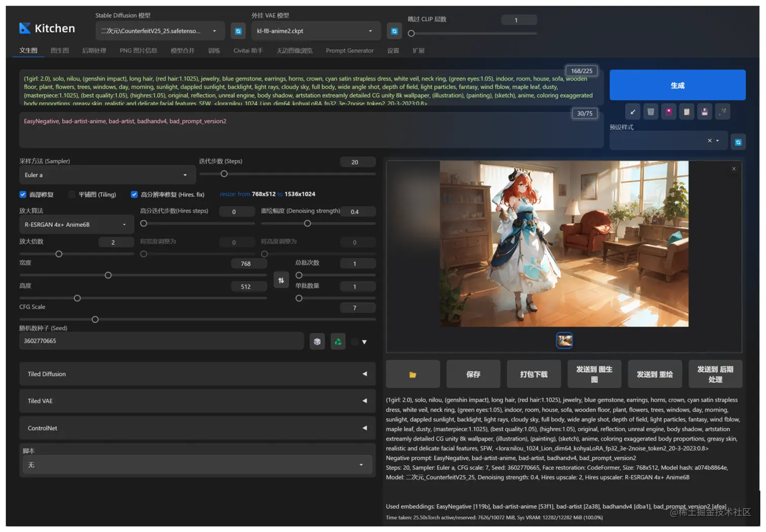Click the positive prompt text area
This screenshot has height=532, width=766.
pyautogui.click(x=312, y=87)
